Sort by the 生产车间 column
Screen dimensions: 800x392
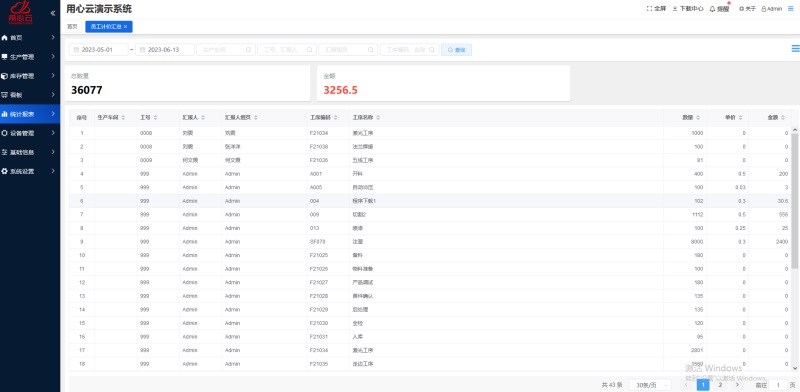tap(123, 118)
